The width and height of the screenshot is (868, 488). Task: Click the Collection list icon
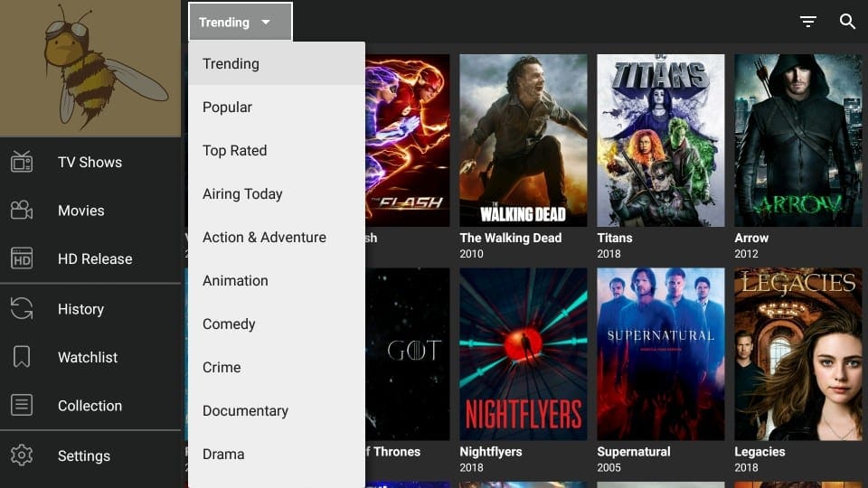pos(22,405)
